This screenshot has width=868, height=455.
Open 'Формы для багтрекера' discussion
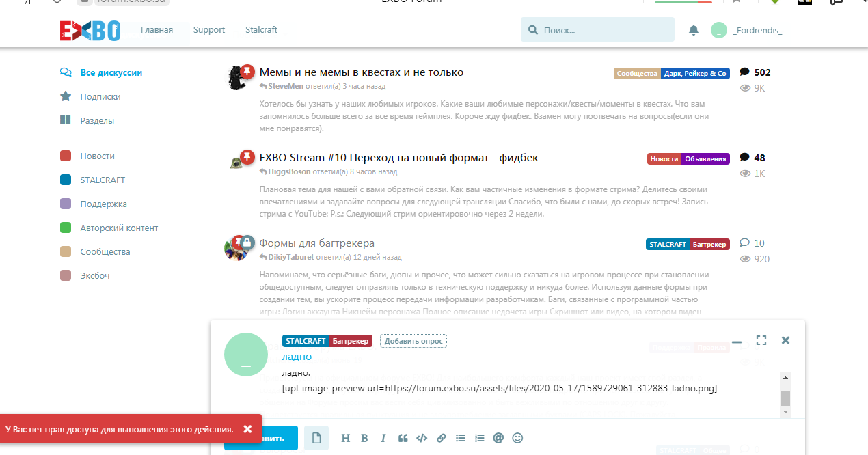317,243
